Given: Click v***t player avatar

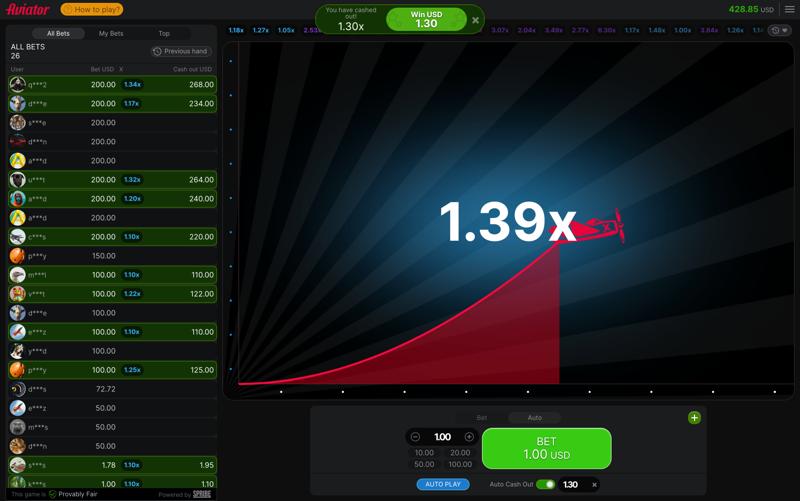Looking at the screenshot, I should point(17,294).
